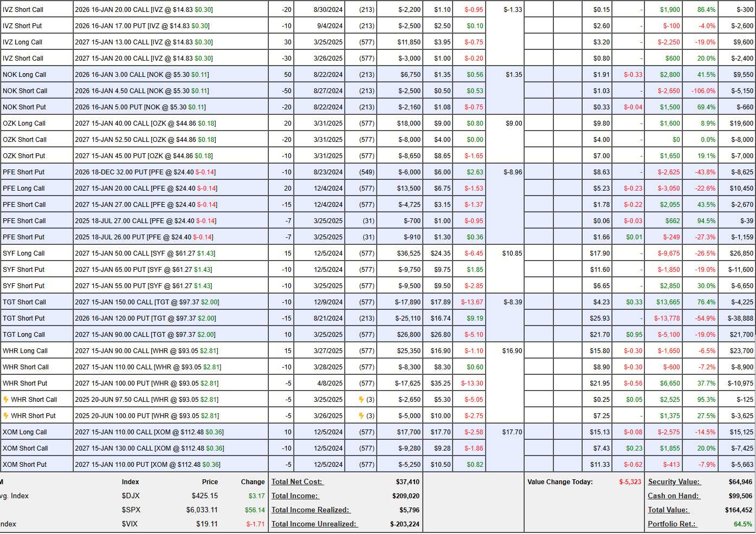Open the Cash on Hand link
Image resolution: width=756 pixels, height=534 pixels.
pyautogui.click(x=673, y=496)
